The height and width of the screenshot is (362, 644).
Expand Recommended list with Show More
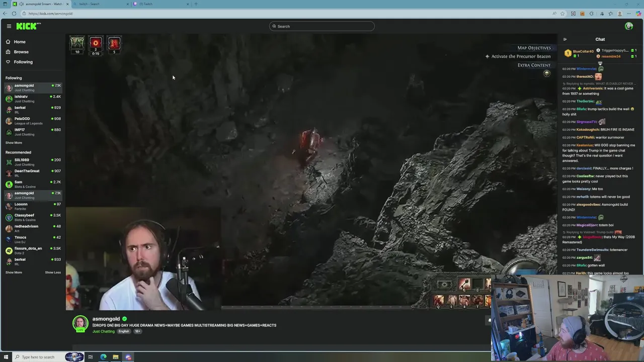click(x=14, y=273)
